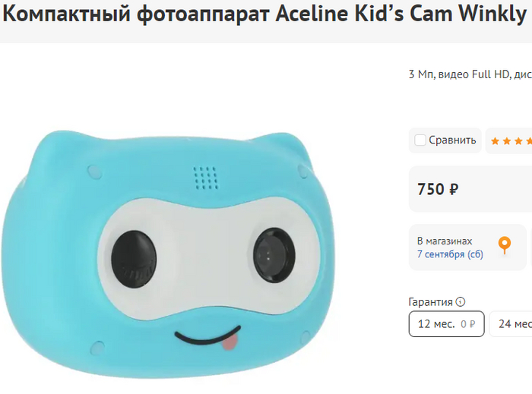
Task: Click the product title Aceline Kid's Cam Winkly
Action: click(401, 14)
